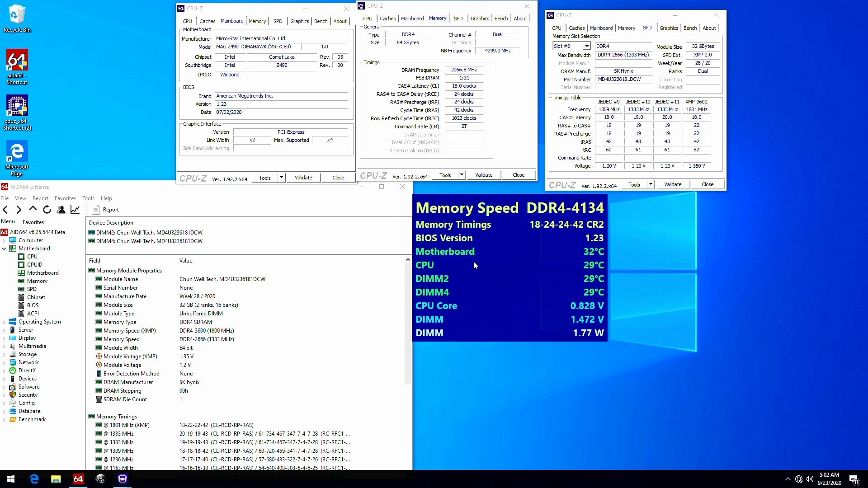Click AIDA64 back navigation arrow

point(5,210)
